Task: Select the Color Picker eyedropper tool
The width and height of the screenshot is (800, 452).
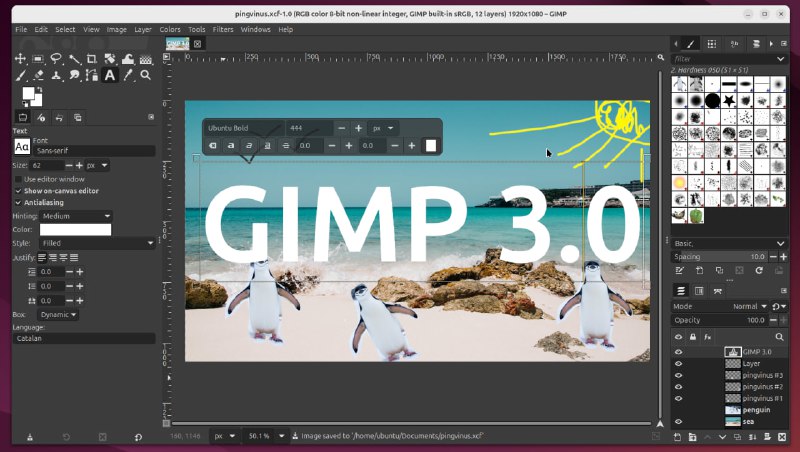Action: click(x=128, y=76)
